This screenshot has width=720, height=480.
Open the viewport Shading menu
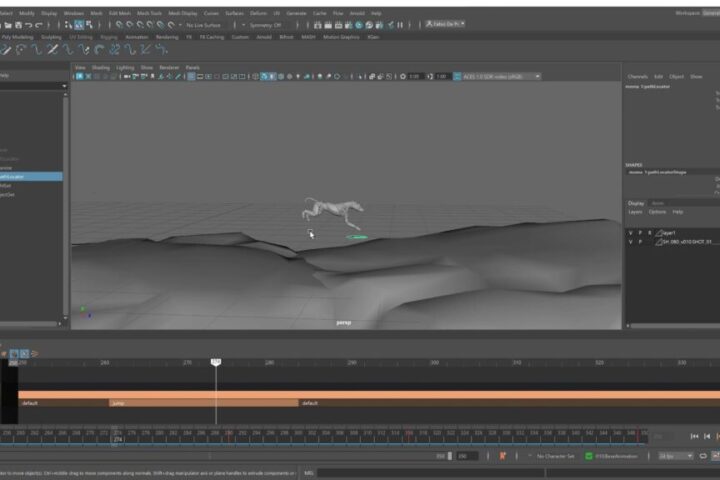(101, 68)
